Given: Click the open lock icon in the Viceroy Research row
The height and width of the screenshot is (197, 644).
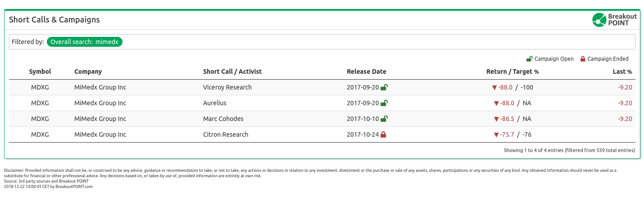Looking at the screenshot, I should click(384, 87).
